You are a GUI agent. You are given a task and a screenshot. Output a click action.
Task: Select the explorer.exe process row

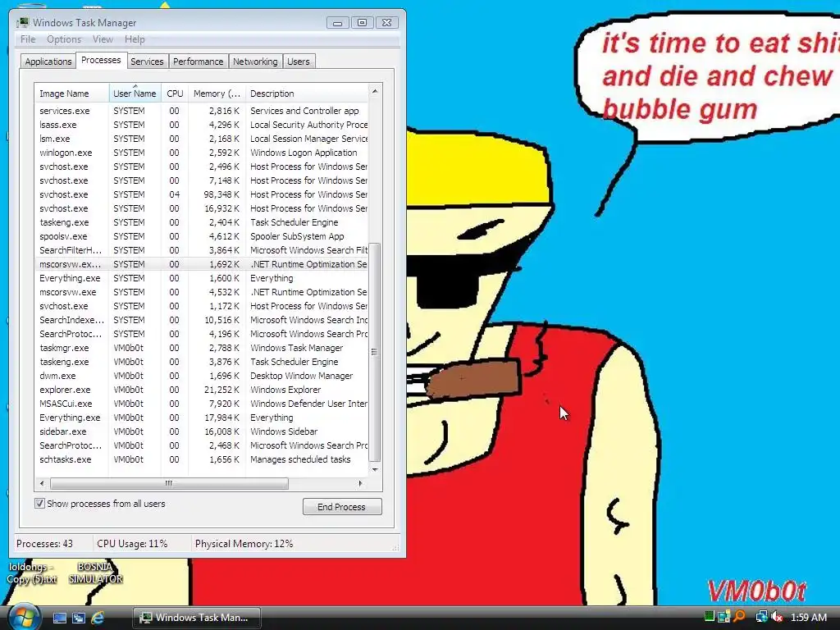pos(202,390)
